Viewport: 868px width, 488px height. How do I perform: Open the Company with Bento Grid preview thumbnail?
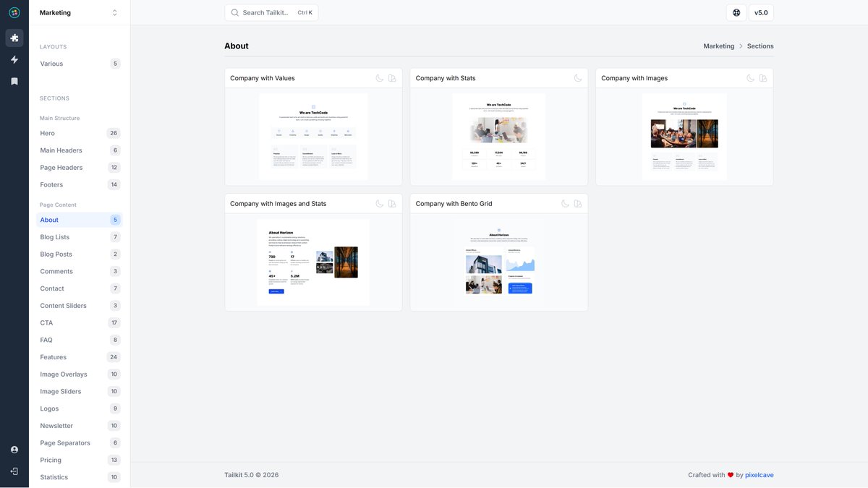[499, 262]
